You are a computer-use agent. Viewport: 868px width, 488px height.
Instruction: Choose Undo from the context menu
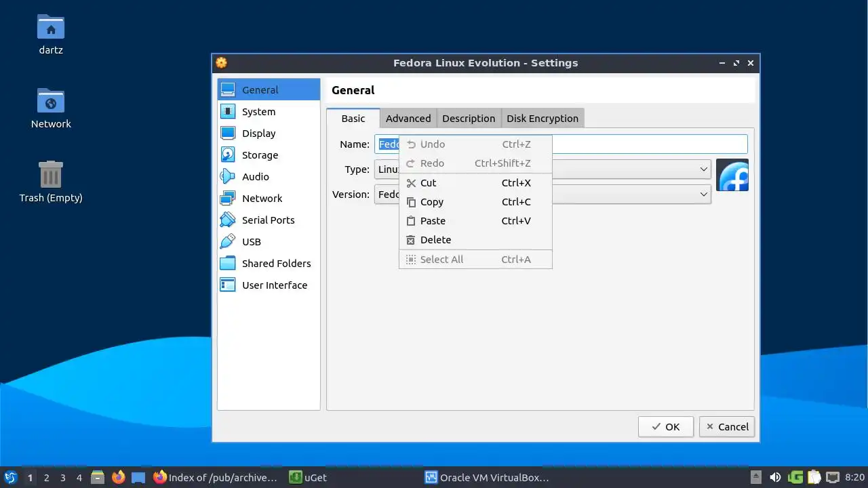click(x=475, y=144)
